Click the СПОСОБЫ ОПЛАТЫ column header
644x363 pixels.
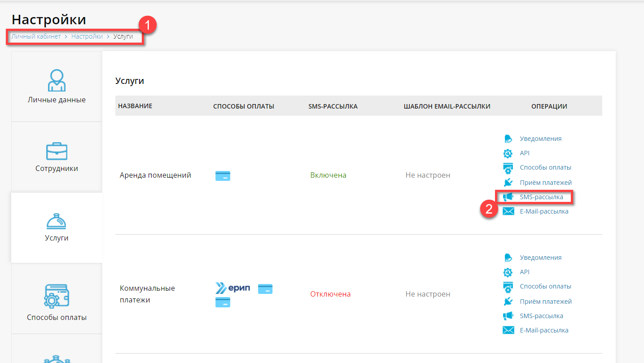pyautogui.click(x=244, y=106)
